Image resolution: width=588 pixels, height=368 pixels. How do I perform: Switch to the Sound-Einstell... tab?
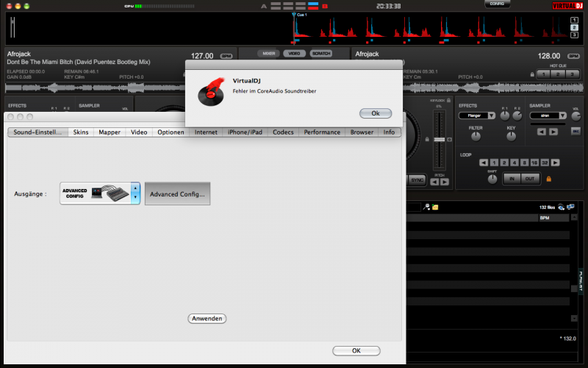(37, 132)
